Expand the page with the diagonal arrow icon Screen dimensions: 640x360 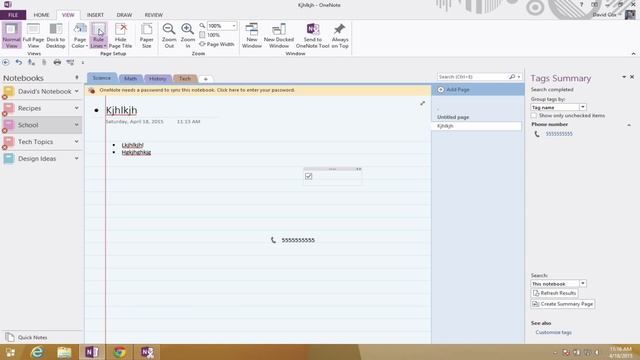coord(422,103)
